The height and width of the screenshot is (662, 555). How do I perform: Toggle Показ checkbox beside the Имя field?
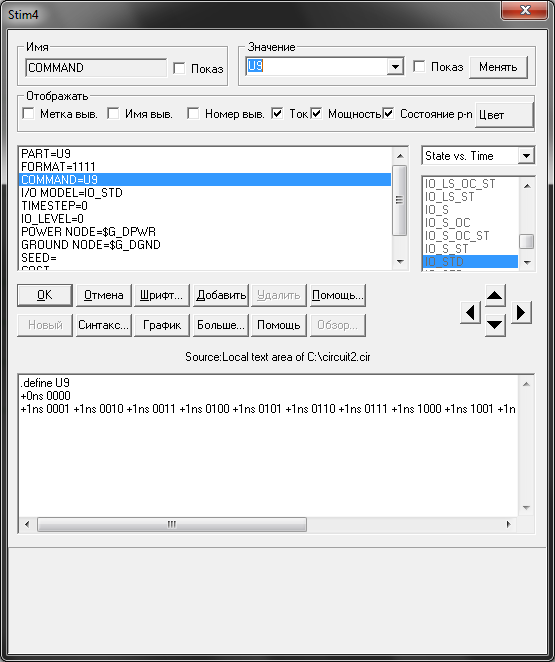179,68
